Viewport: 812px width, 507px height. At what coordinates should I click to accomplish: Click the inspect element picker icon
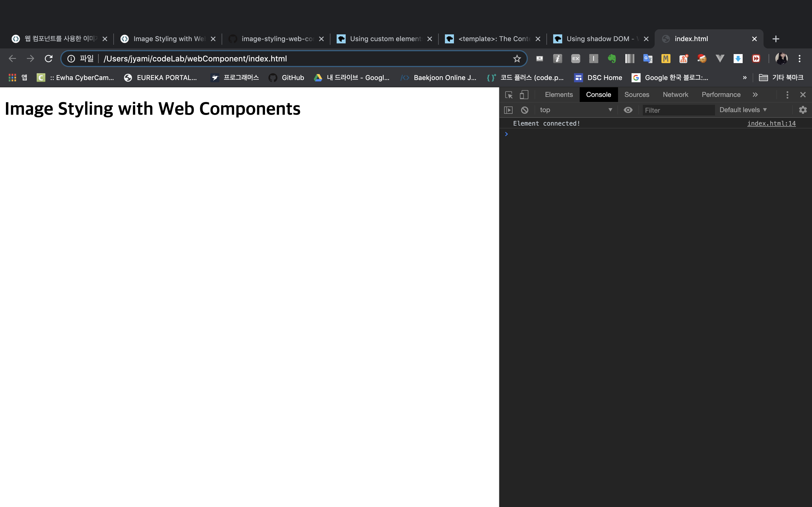[509, 95]
